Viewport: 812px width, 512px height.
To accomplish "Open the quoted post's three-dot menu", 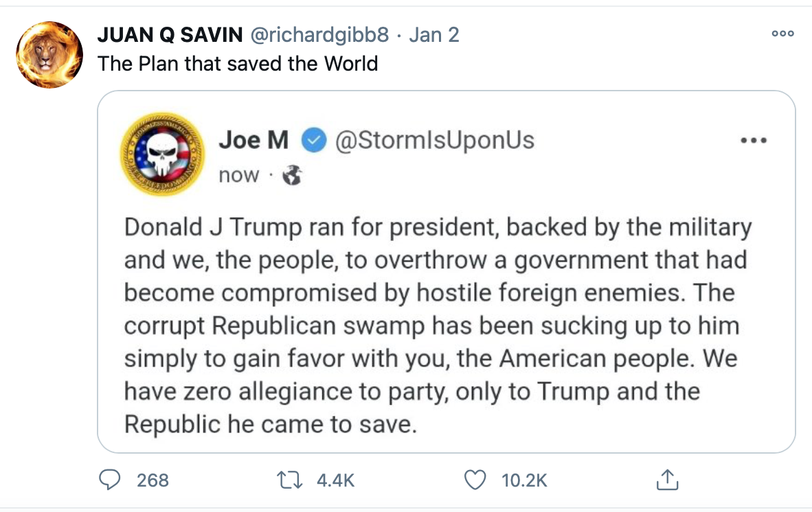I will [x=754, y=141].
